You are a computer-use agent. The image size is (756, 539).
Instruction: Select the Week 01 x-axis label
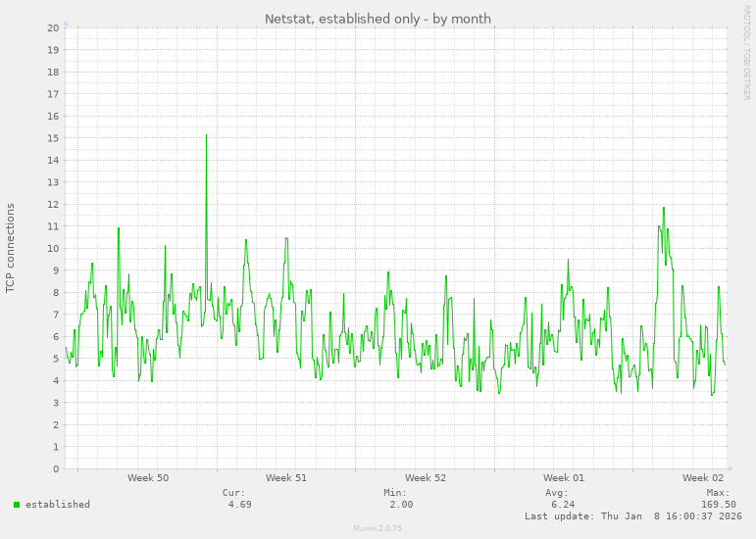pos(564,478)
